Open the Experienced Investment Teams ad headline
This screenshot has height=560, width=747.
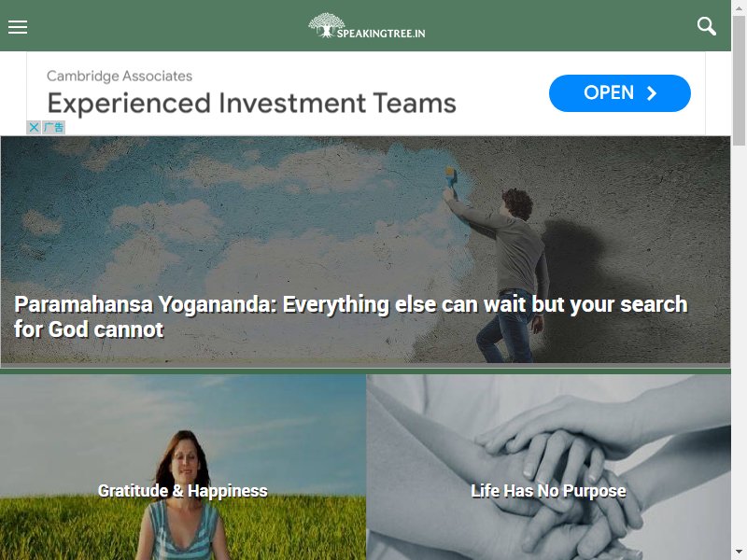pyautogui.click(x=251, y=103)
